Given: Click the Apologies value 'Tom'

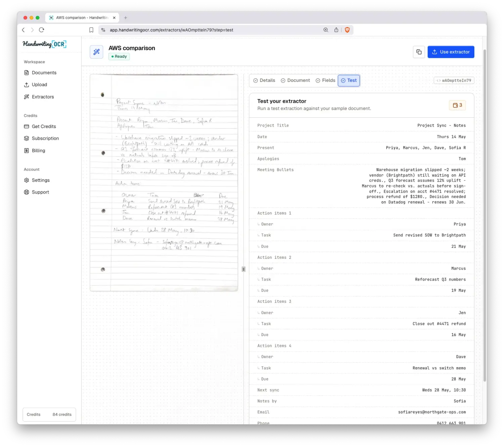Looking at the screenshot, I should [x=462, y=159].
